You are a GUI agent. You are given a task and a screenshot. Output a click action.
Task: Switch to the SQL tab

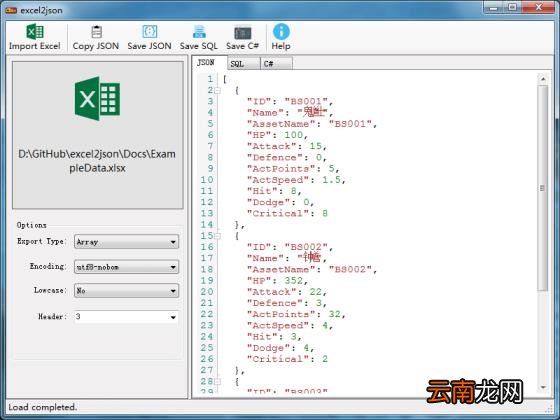click(243, 64)
